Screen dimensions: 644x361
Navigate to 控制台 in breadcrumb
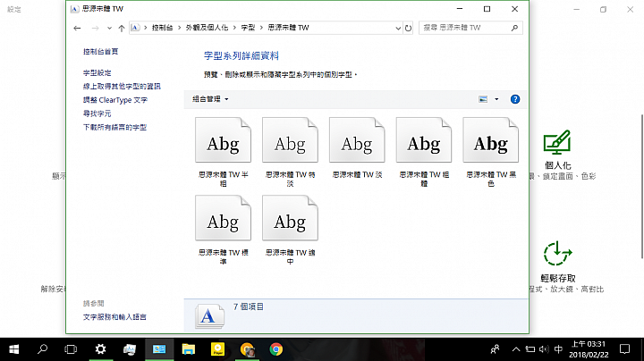coord(162,28)
